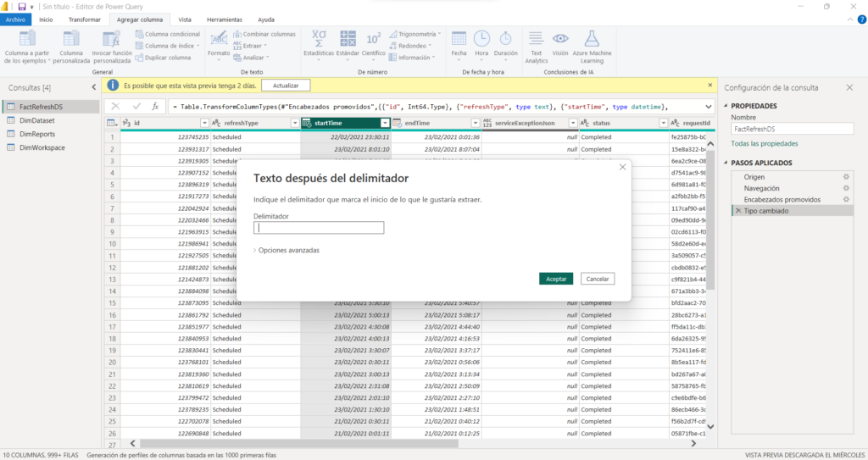The height and width of the screenshot is (460, 868).
Task: Open the Vista ribbon tab
Action: tap(185, 19)
